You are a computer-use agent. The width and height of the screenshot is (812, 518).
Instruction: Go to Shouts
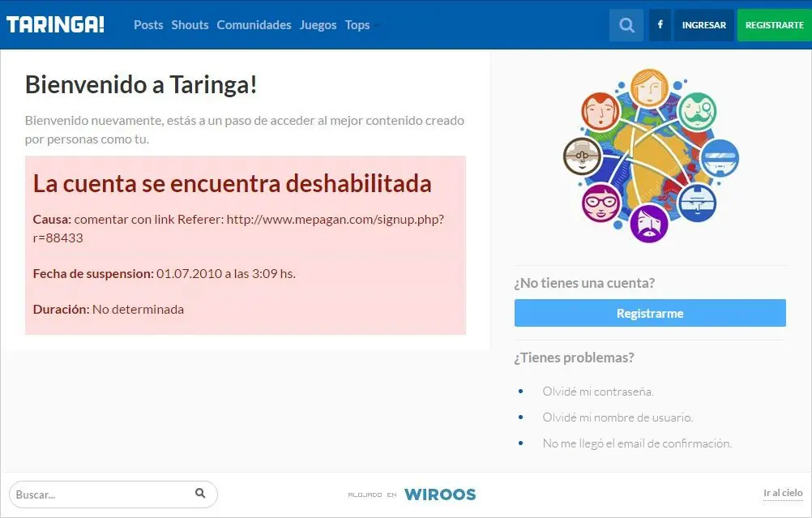pyautogui.click(x=190, y=25)
